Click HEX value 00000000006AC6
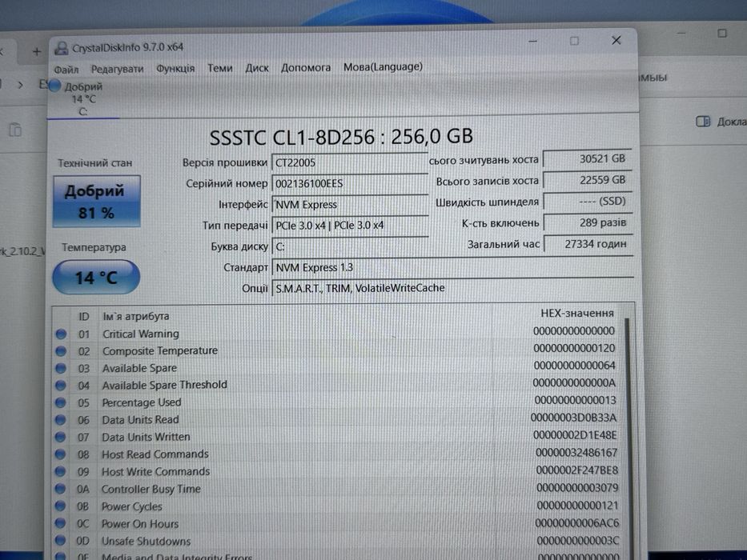Image resolution: width=747 pixels, height=560 pixels. [577, 523]
